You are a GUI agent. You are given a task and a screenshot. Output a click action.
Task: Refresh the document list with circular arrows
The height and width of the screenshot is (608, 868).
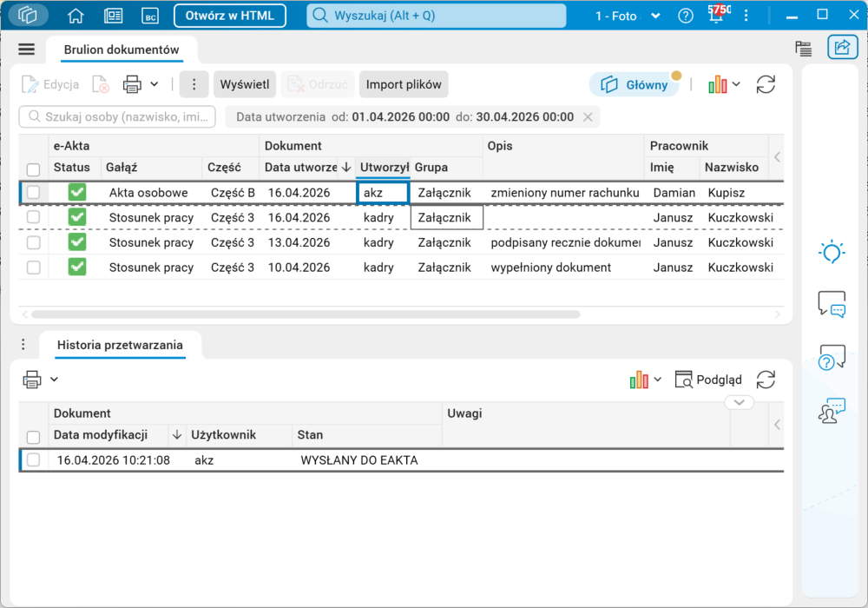766,85
